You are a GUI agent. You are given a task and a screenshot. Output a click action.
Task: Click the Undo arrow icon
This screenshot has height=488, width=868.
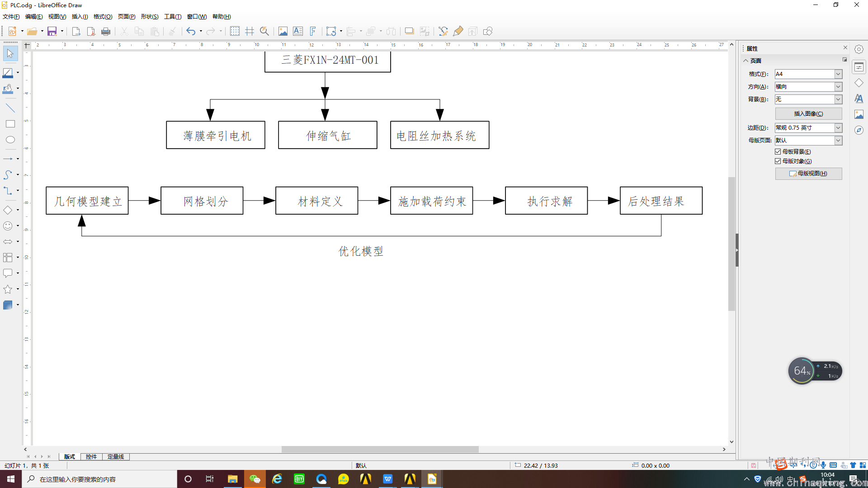pos(191,31)
